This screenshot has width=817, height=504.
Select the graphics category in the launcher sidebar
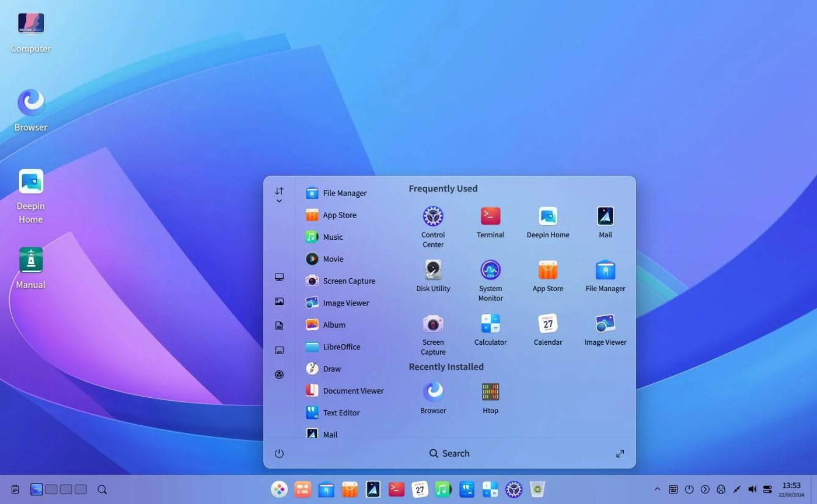[280, 301]
